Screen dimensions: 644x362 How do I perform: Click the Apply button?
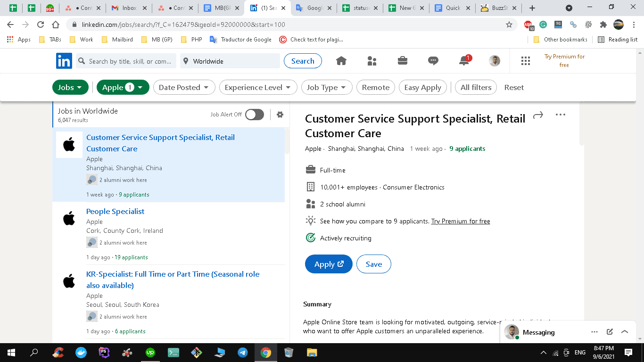point(329,264)
